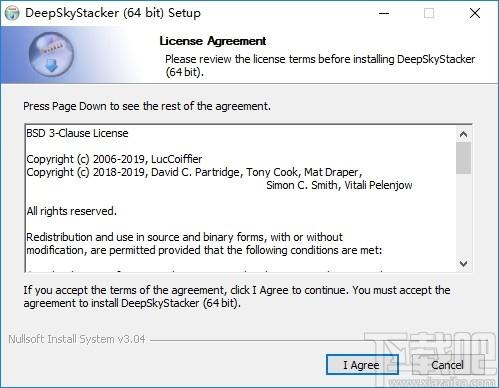Close the Setup window
The width and height of the screenshot is (499, 388).
(x=475, y=13)
